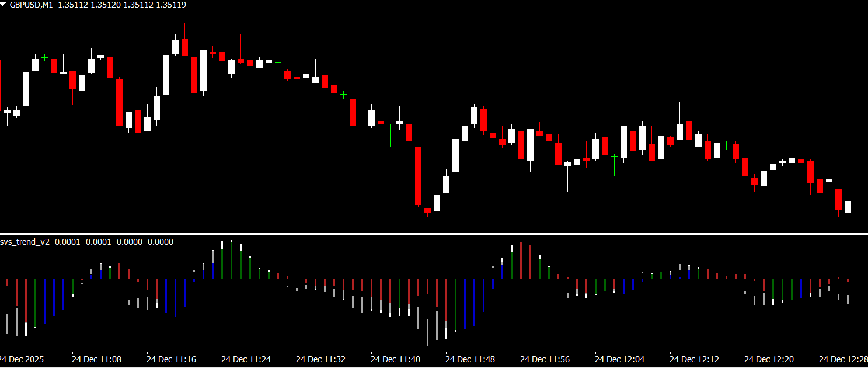The height and width of the screenshot is (368, 868).
Task: Pick the 24 Dec 11:40 time axis label
Action: coord(395,359)
